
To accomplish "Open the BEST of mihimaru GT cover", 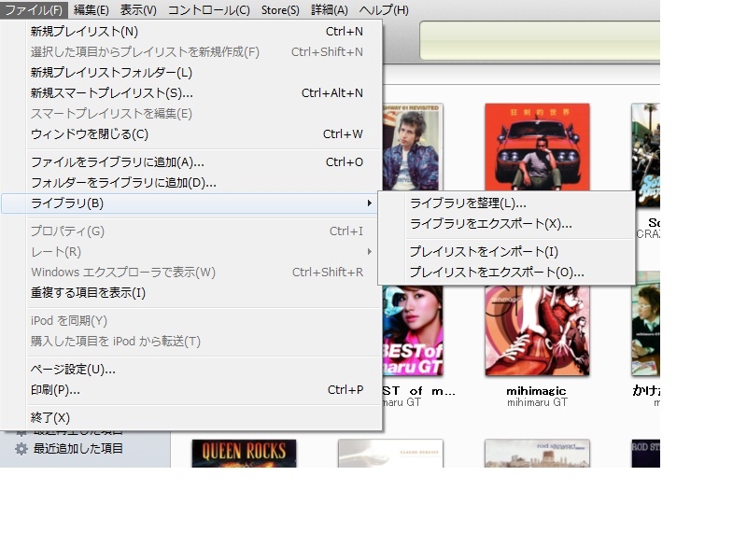I will 413,330.
